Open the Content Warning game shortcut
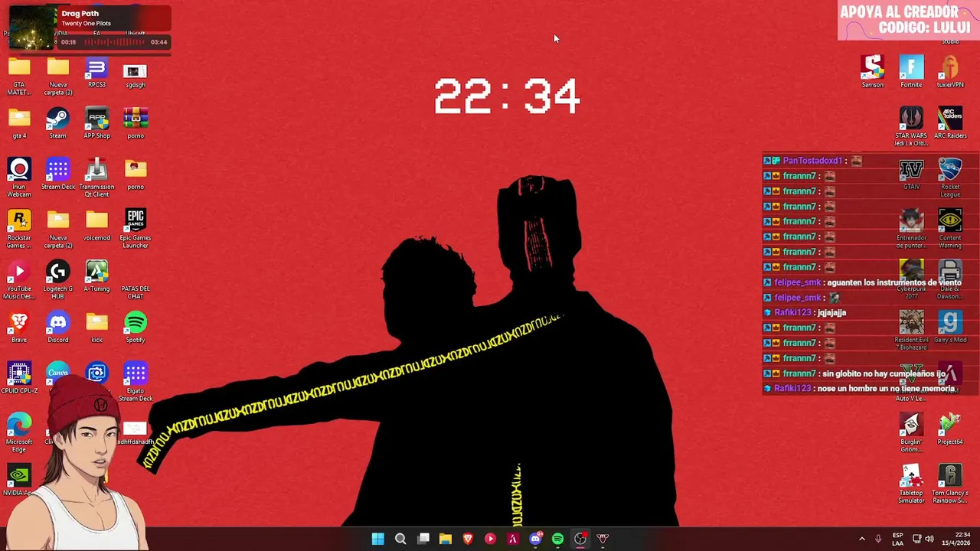This screenshot has height=551, width=980. tap(950, 228)
